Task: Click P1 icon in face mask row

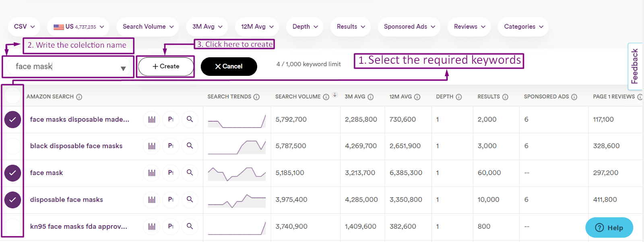Action: tap(171, 173)
